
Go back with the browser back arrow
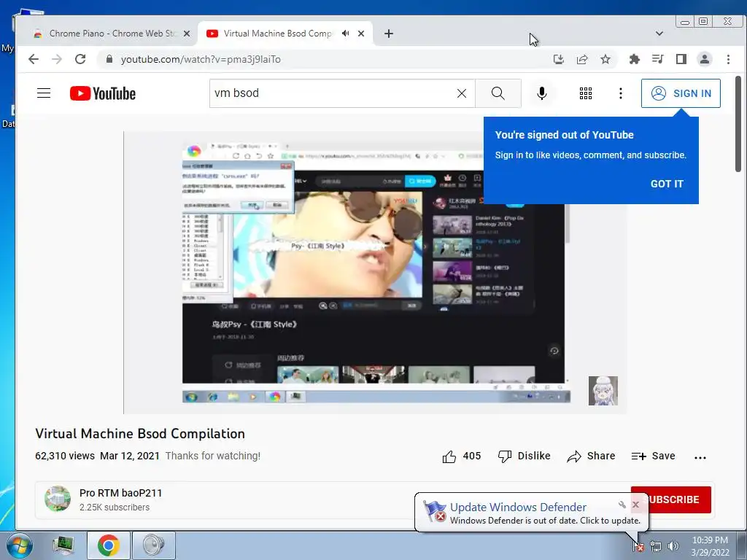(34, 59)
